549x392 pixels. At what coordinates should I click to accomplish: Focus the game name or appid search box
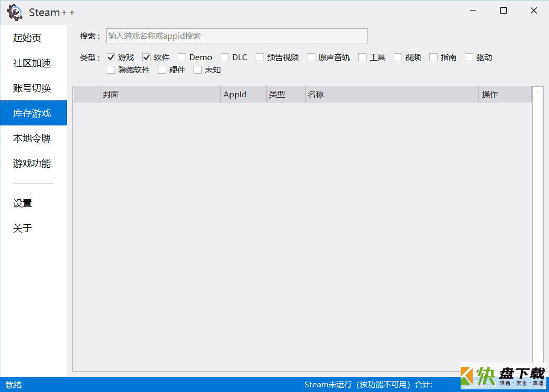237,36
